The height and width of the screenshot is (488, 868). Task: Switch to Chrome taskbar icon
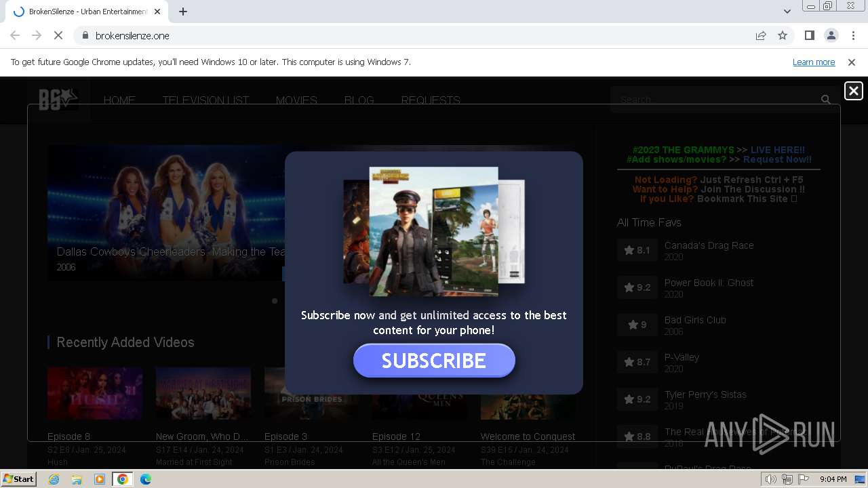point(122,479)
